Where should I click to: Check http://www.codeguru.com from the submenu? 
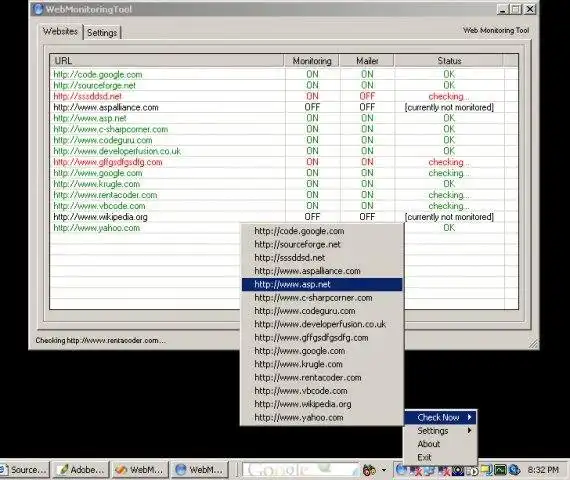coord(322,311)
